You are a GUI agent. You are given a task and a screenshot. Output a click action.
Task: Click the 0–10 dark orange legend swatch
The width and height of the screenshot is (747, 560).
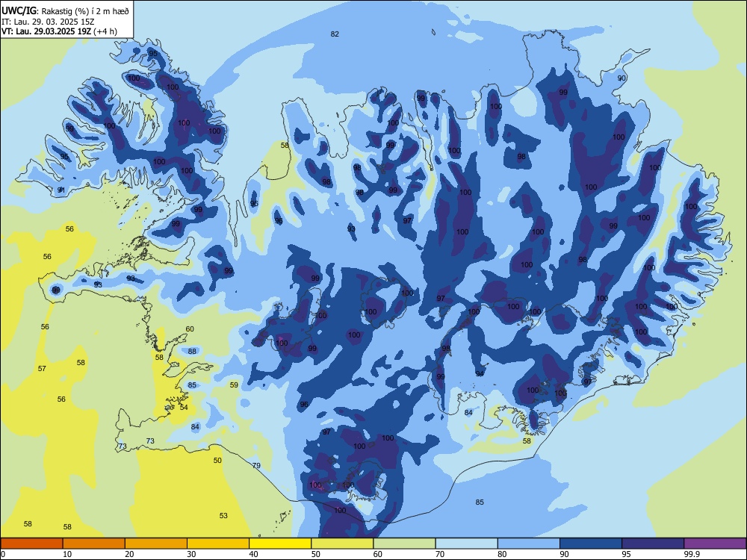[x=31, y=544]
